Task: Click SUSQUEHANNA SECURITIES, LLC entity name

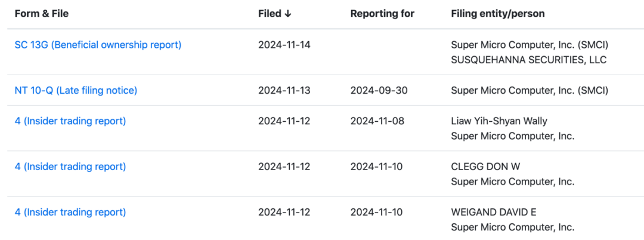Action: click(528, 60)
